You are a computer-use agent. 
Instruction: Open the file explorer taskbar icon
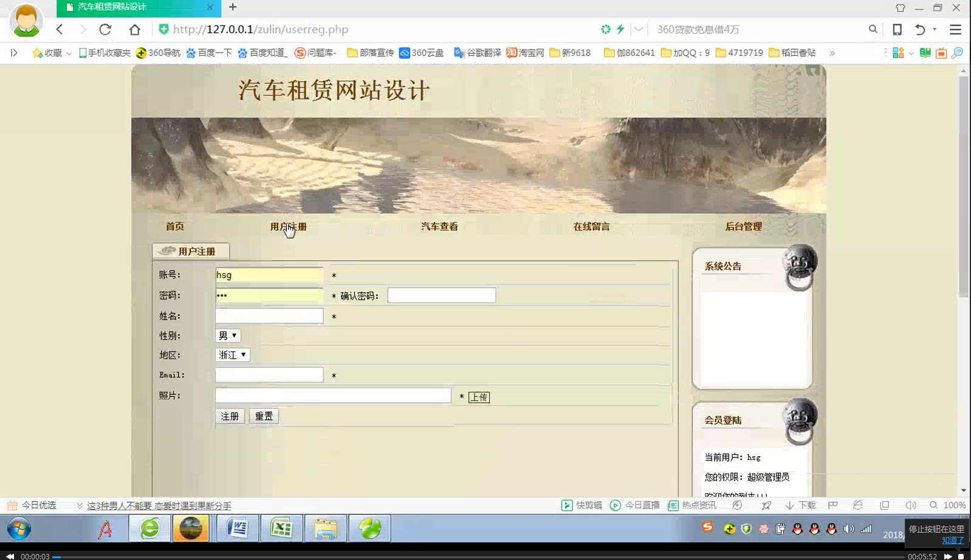(326, 528)
